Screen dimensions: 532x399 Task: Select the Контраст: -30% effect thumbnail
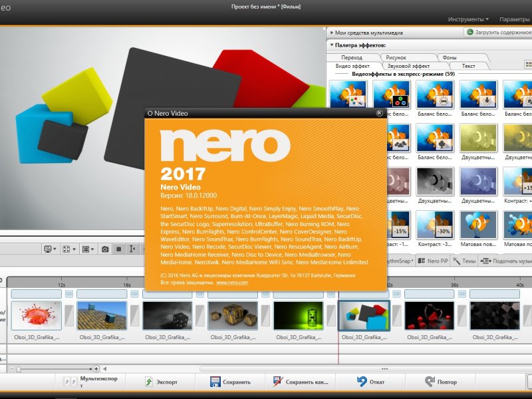coord(435,224)
